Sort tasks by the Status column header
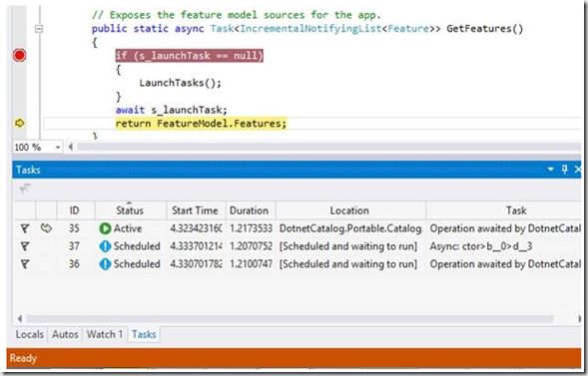 click(130, 210)
